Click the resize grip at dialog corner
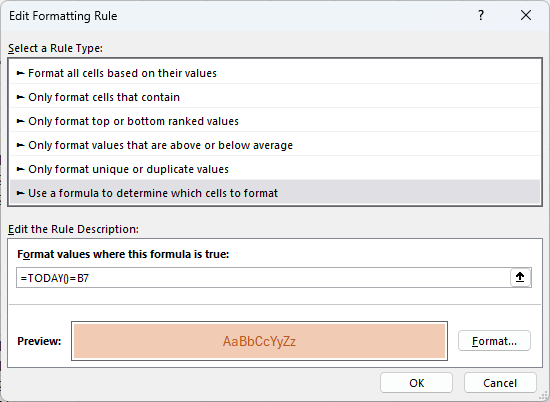Viewport: 550px width, 402px height. (544, 397)
